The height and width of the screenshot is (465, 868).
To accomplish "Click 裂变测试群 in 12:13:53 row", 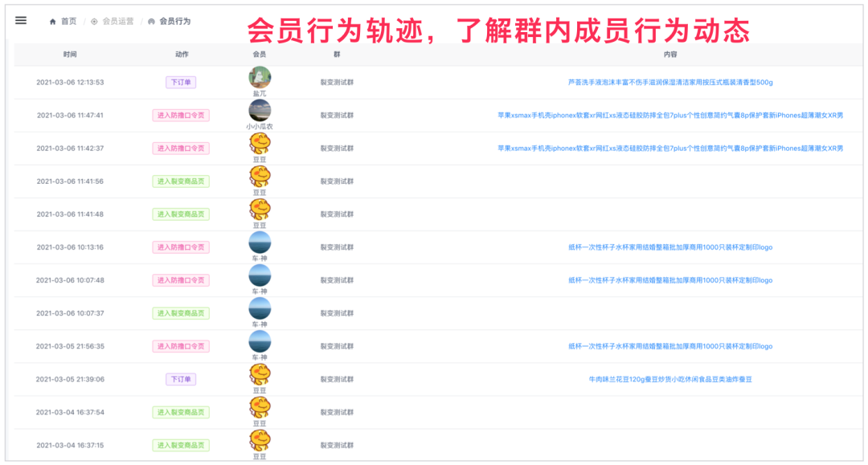I will (x=337, y=83).
